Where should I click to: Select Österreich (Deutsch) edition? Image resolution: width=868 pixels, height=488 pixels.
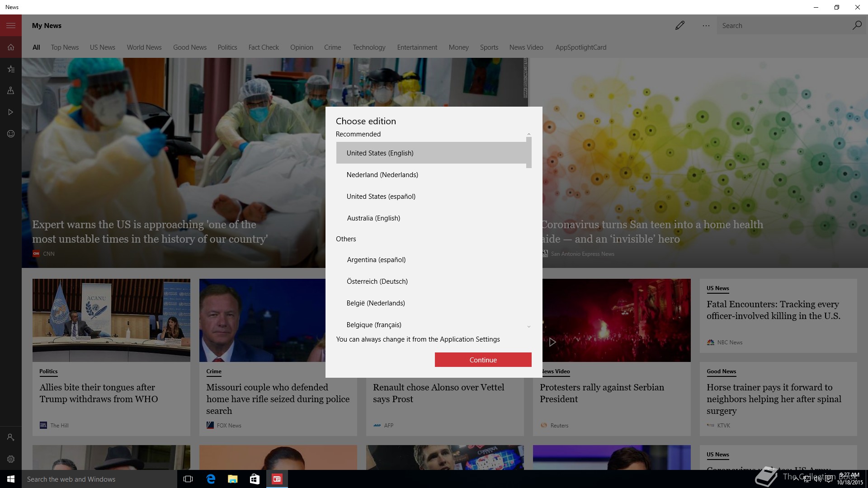tap(431, 282)
